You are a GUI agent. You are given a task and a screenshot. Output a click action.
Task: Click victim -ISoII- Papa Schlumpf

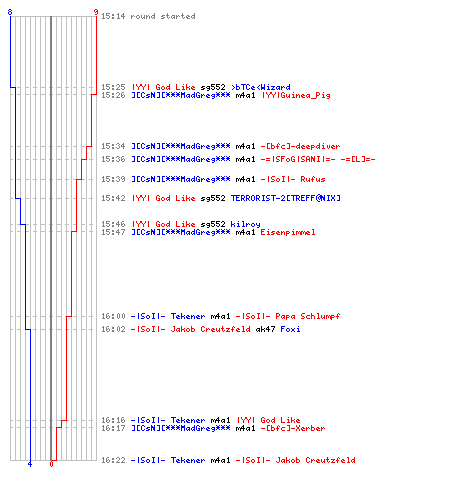tap(288, 316)
